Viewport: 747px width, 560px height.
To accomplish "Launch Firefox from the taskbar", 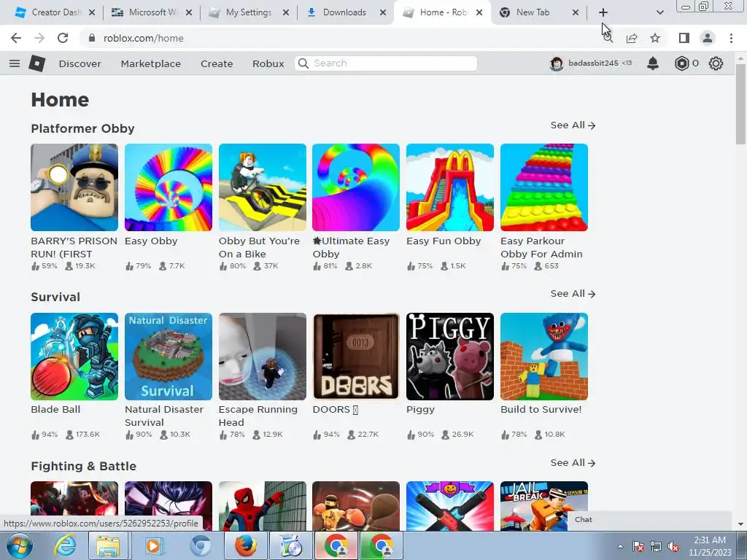I will pyautogui.click(x=246, y=545).
